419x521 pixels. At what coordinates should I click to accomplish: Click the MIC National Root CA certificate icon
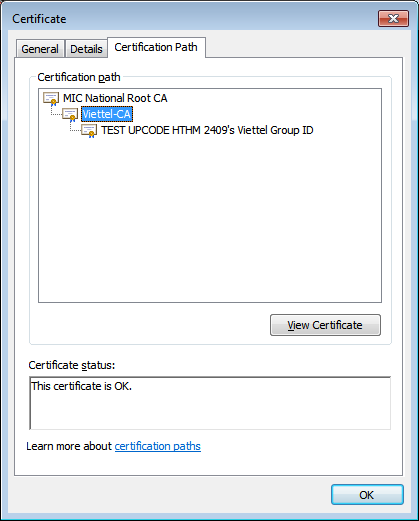pos(51,99)
